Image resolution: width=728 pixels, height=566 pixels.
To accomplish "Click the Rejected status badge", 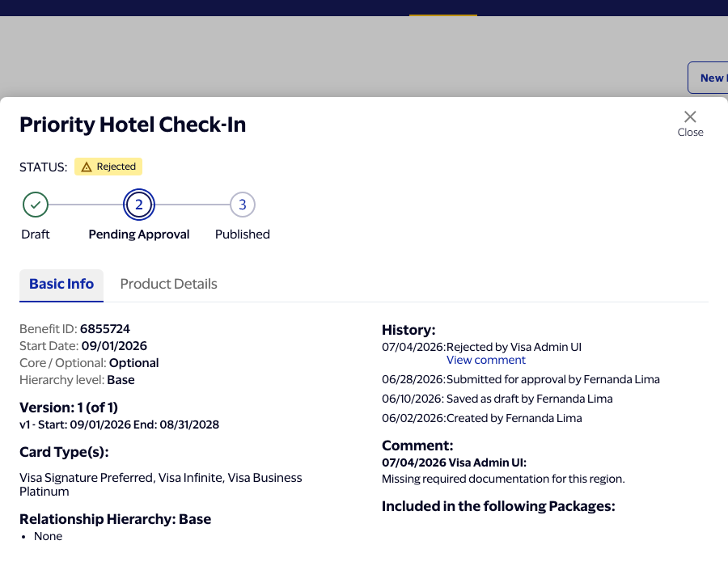I will tap(108, 167).
